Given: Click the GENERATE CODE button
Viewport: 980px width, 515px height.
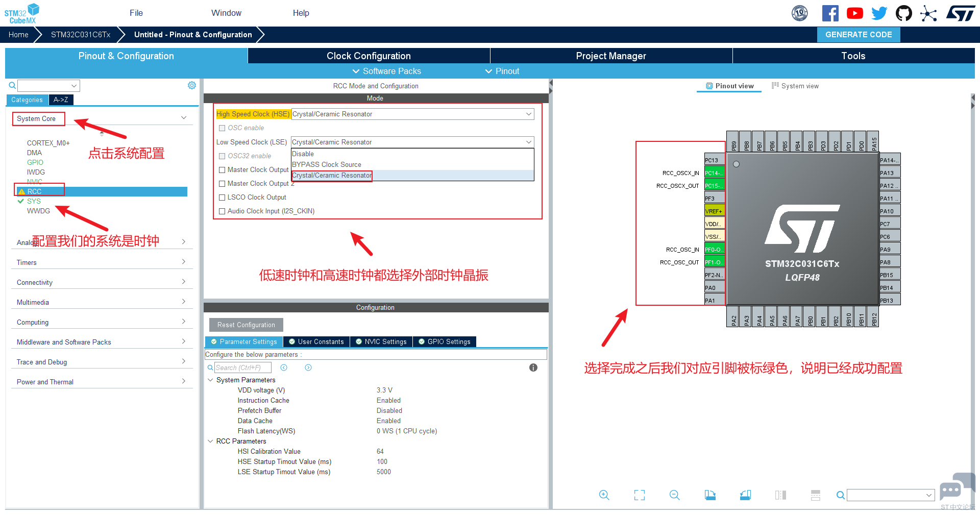Looking at the screenshot, I should 859,35.
